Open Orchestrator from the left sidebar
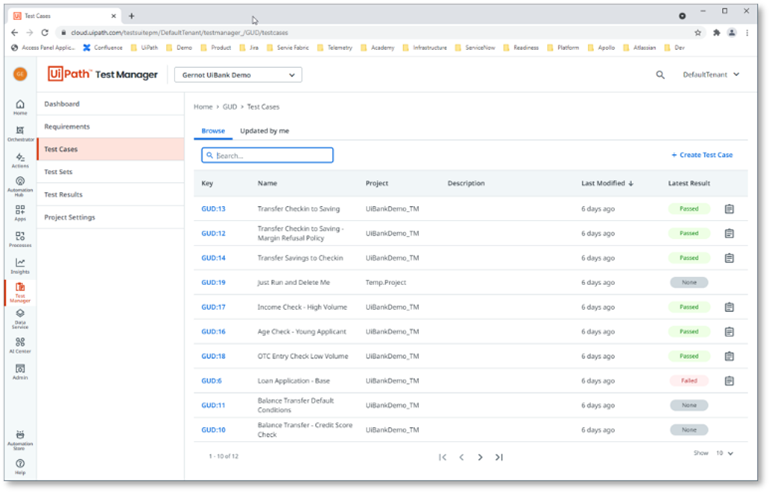Screen dimensions: 769x492 tap(20, 133)
